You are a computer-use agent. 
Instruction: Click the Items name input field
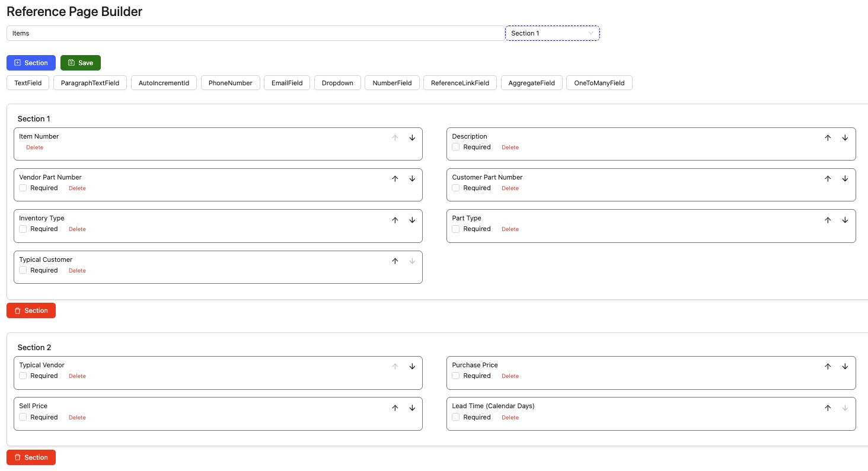point(255,33)
